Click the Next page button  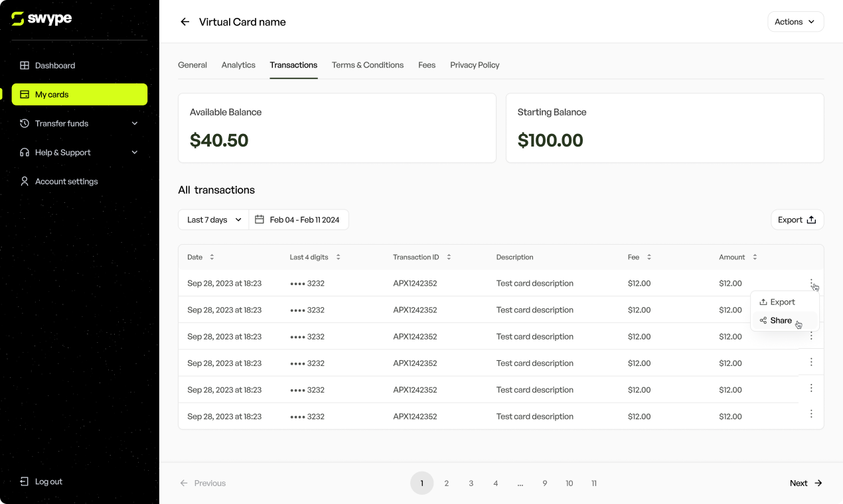click(x=806, y=483)
